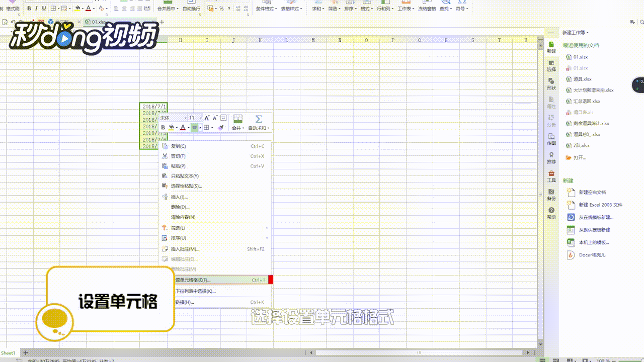Click 选择 icon in right sidebar
Screen dimensions: 644x362
[x=551, y=66]
